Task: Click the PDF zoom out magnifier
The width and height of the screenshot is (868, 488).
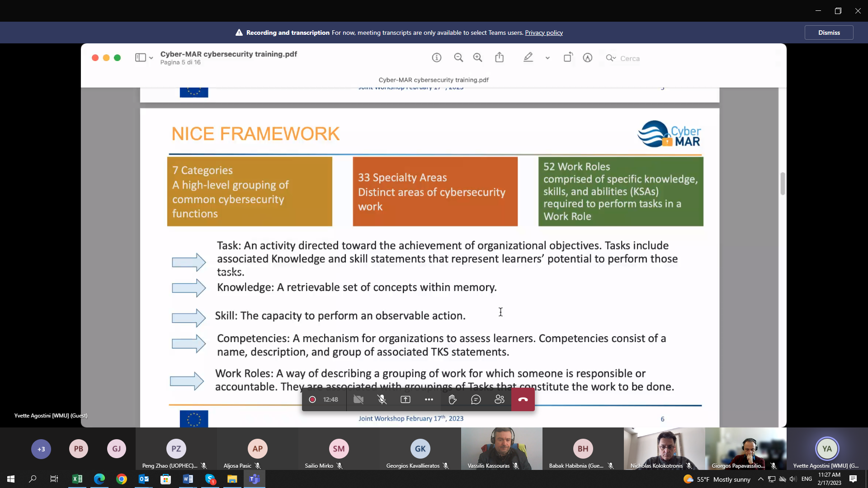Action: click(458, 57)
